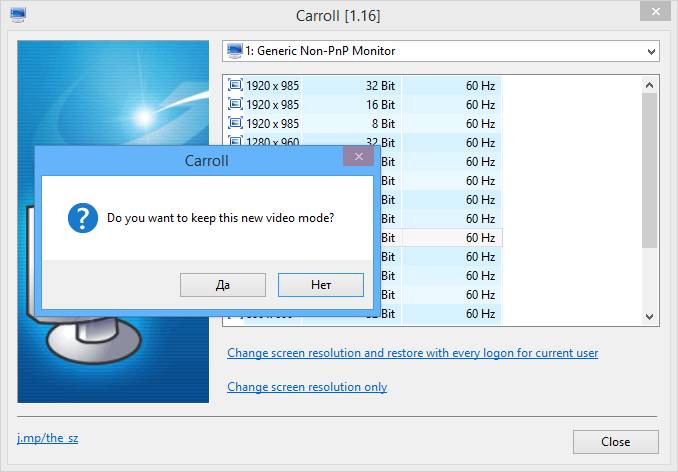Click the scroll up arrow of mode list

coord(649,85)
